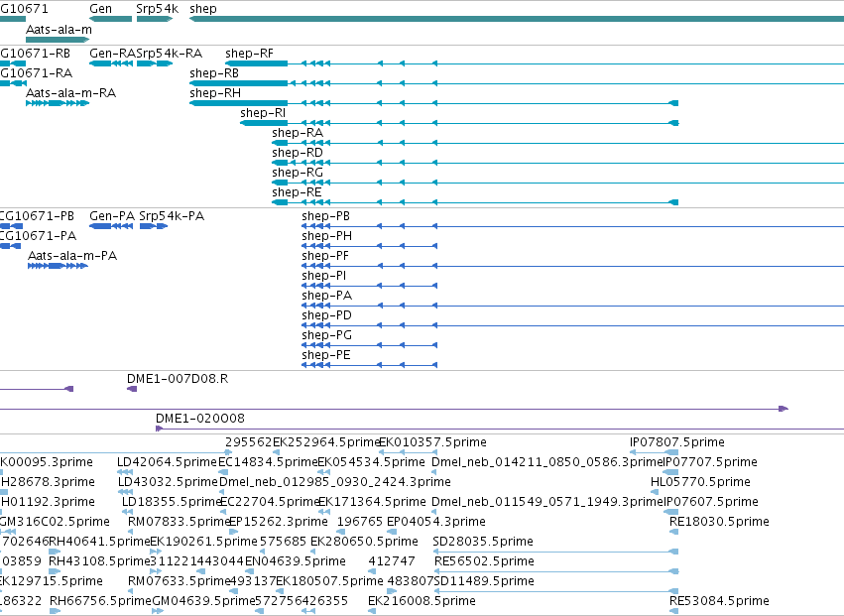Select the shep-RG transcript label
Image resolution: width=844 pixels, height=616 pixels.
[298, 173]
